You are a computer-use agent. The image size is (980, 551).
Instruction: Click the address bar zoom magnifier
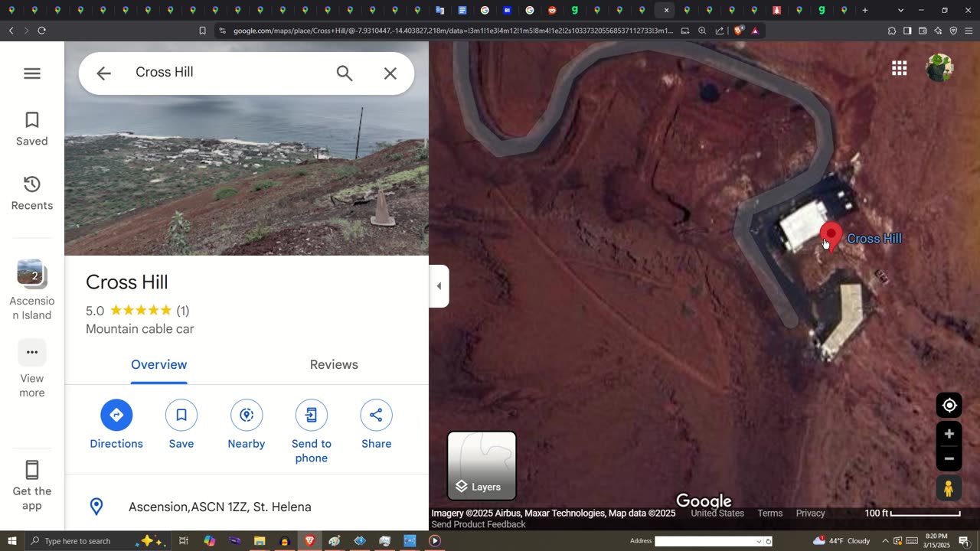(702, 31)
